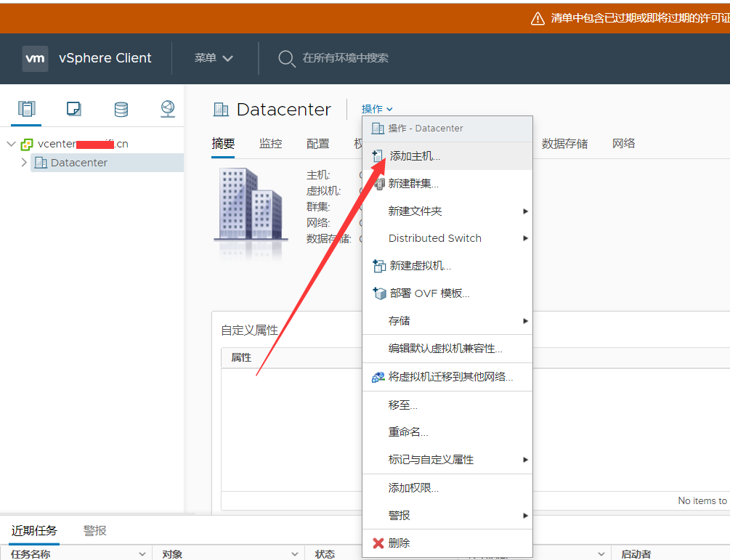Click the New Virtual Machine icon
Screen dimensions: 730x560
point(379,266)
